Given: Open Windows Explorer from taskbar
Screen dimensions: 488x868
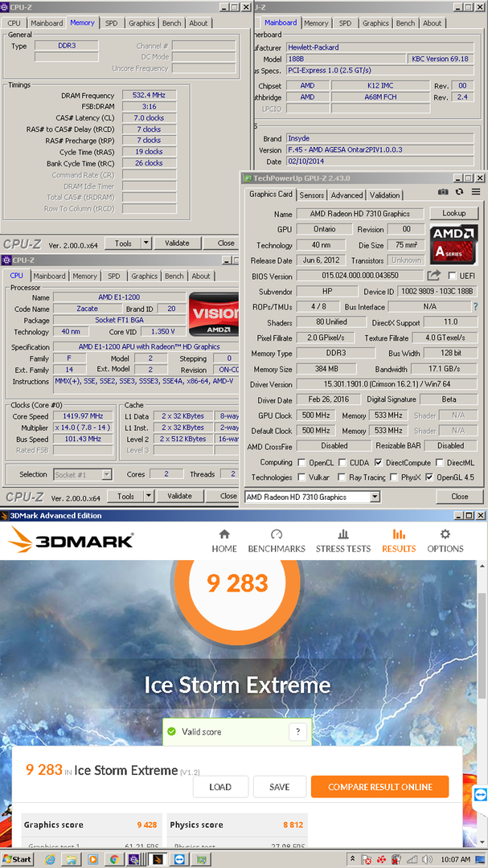Looking at the screenshot, I should click(72, 859).
